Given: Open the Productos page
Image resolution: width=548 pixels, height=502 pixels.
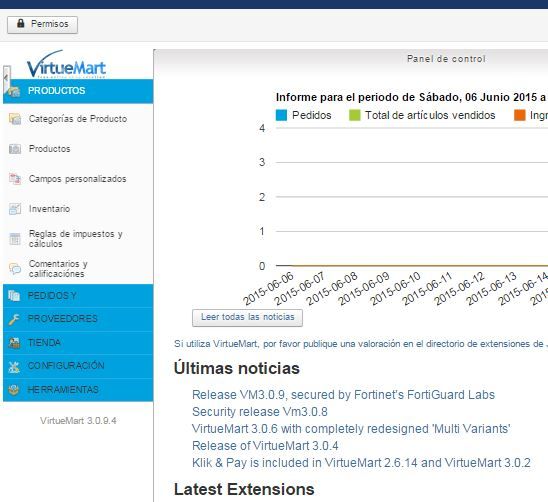Looking at the screenshot, I should [49, 149].
